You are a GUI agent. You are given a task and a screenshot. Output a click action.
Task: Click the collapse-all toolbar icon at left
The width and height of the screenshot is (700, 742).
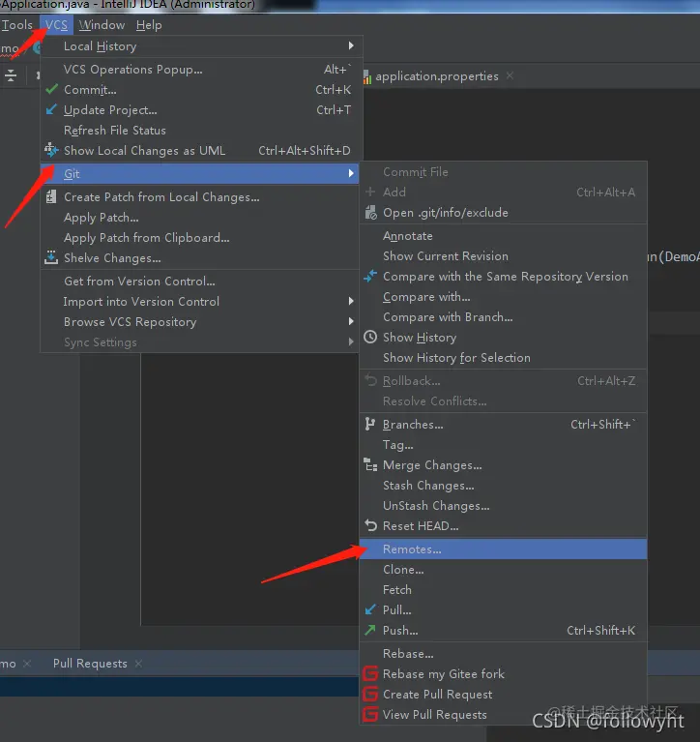click(x=11, y=75)
